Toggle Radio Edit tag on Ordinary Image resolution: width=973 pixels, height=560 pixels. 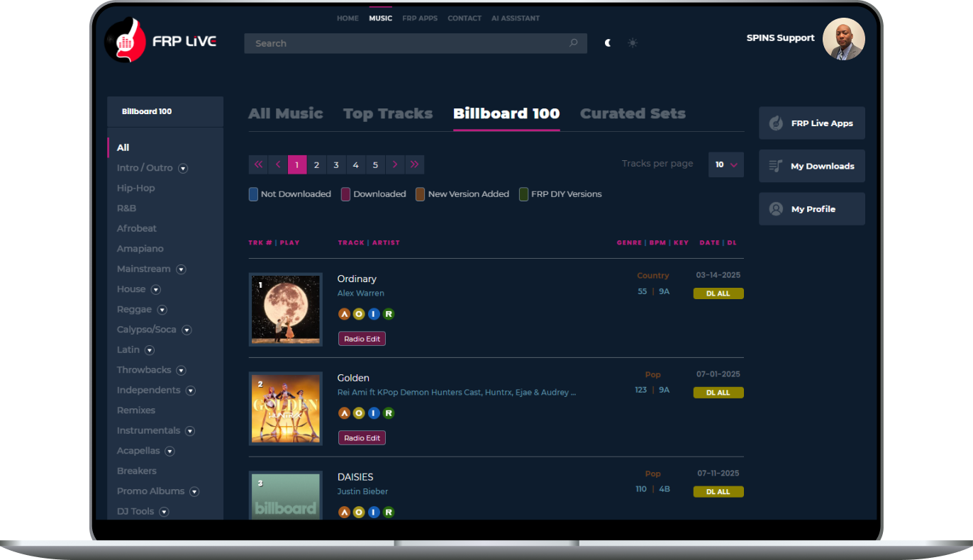pyautogui.click(x=362, y=339)
